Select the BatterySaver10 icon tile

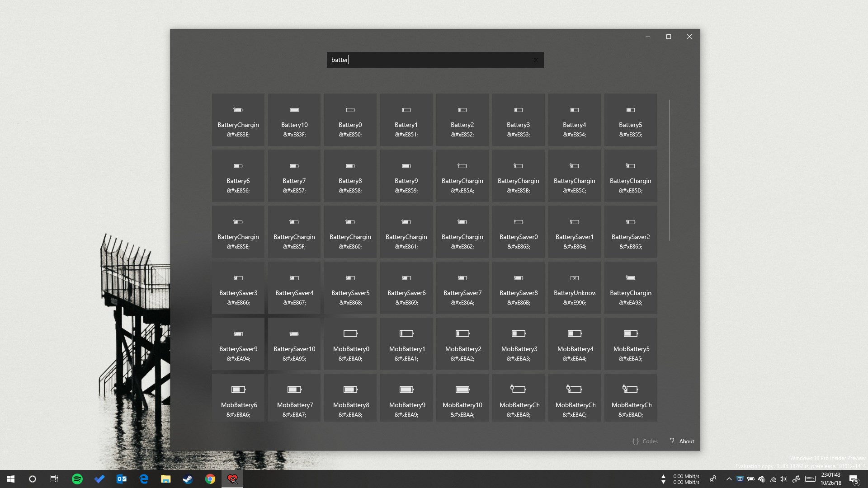[294, 344]
